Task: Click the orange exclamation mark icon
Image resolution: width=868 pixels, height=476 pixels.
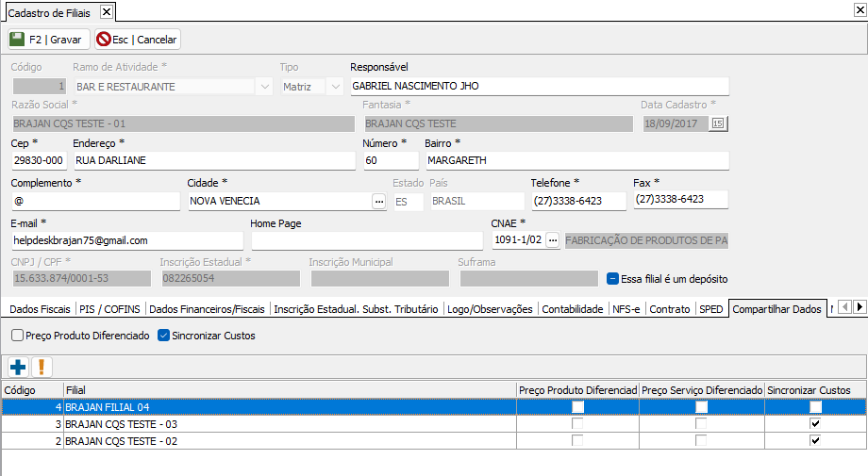Action: point(42,367)
